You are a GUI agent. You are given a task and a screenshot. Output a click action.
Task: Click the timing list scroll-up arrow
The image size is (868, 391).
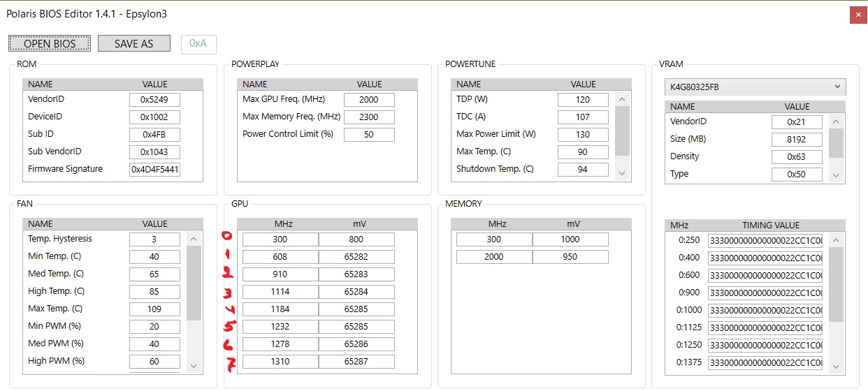click(836, 239)
